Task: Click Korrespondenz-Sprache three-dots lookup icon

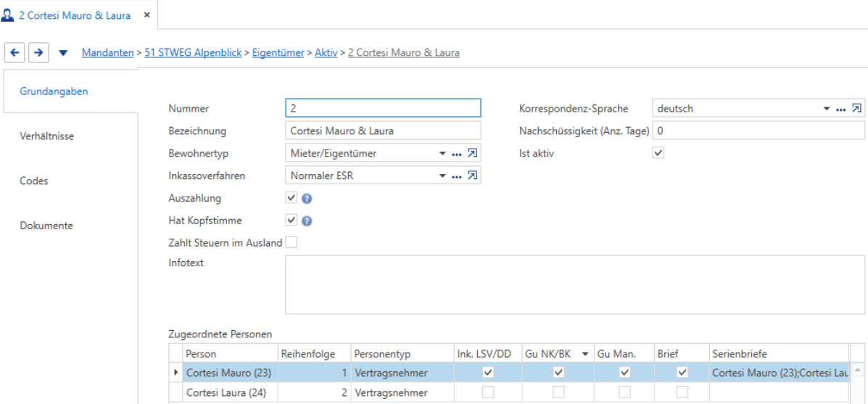Action: (x=841, y=109)
